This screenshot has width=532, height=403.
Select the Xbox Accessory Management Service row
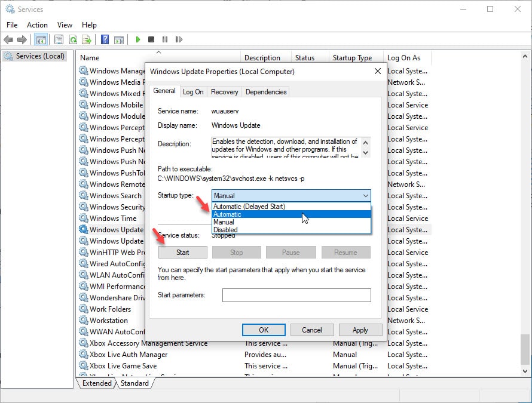tap(255, 343)
